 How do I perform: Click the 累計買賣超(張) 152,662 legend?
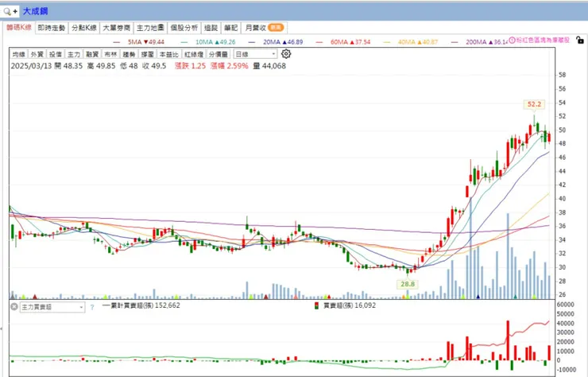(141, 305)
